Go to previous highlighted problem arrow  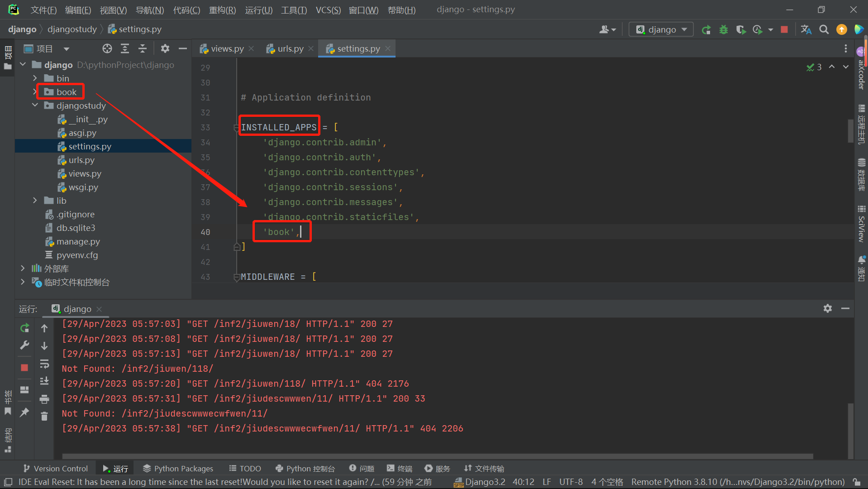[x=832, y=67]
